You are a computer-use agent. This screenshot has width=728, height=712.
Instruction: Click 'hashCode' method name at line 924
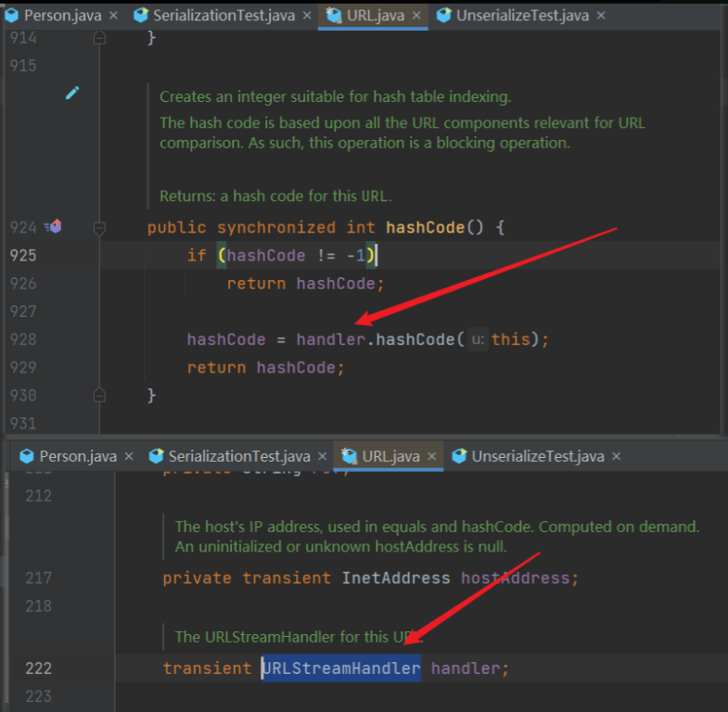[426, 227]
